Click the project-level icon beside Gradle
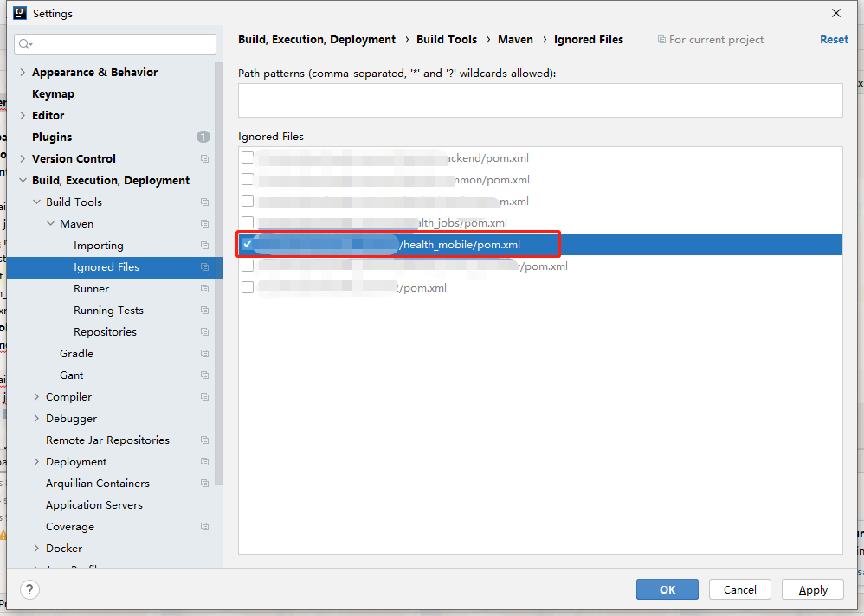 coord(205,353)
